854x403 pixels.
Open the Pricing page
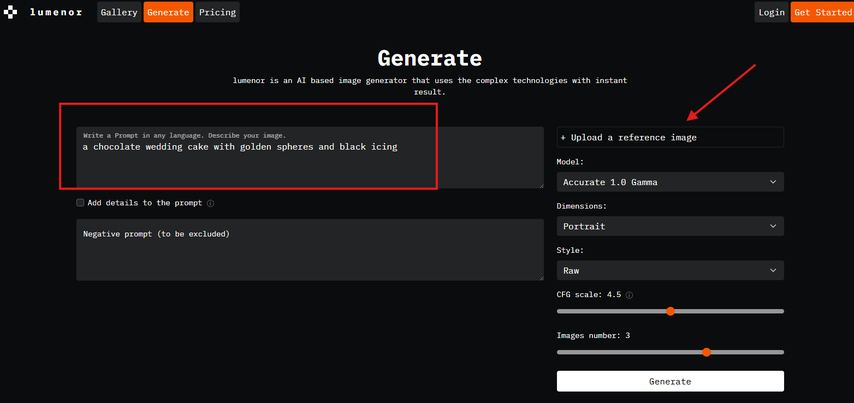tap(217, 12)
